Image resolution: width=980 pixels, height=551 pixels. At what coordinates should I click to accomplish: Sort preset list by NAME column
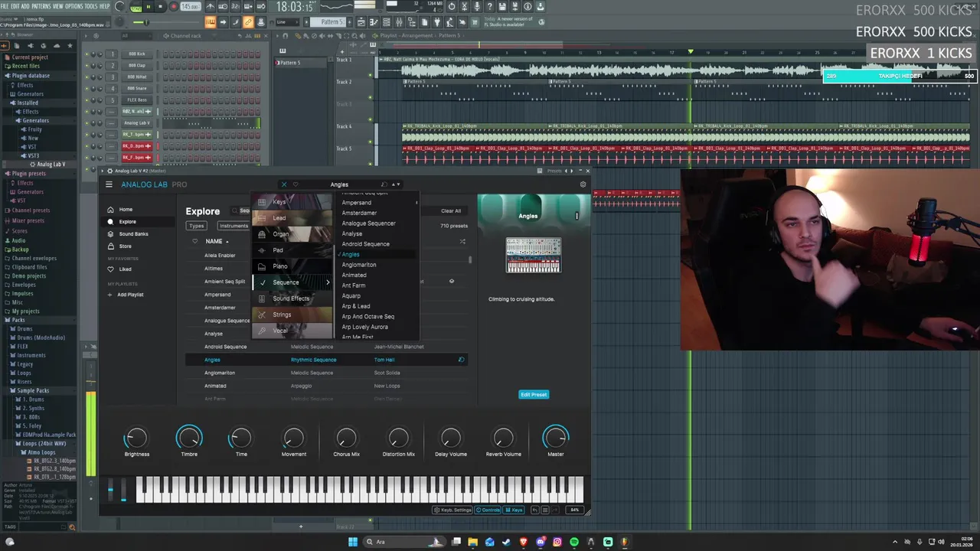216,241
